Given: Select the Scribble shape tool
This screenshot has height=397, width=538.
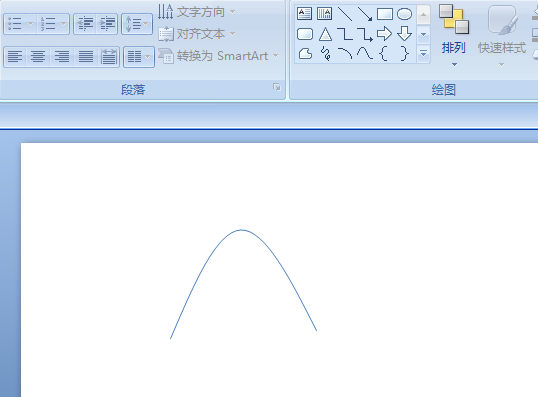Looking at the screenshot, I should (x=325, y=54).
